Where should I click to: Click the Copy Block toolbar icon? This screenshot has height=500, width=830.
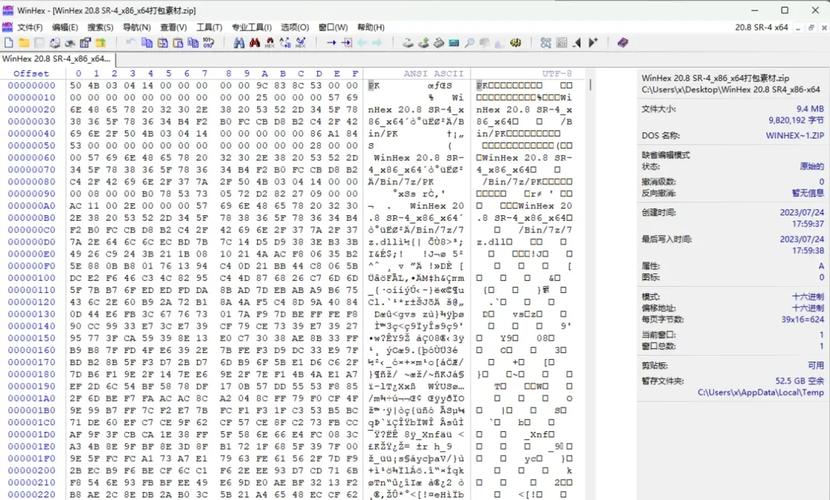point(147,43)
